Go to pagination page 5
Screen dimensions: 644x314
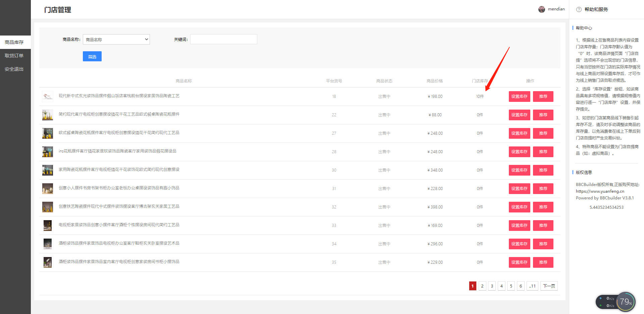pos(511,286)
